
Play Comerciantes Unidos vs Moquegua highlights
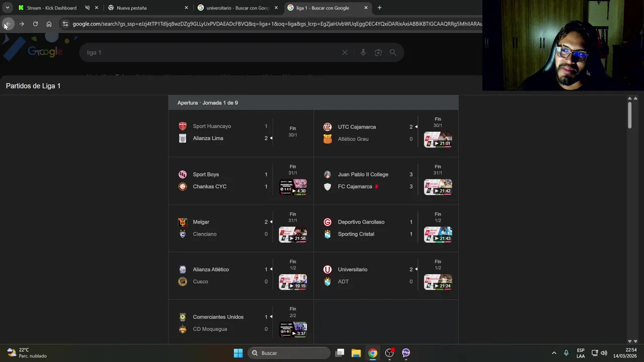tap(293, 330)
